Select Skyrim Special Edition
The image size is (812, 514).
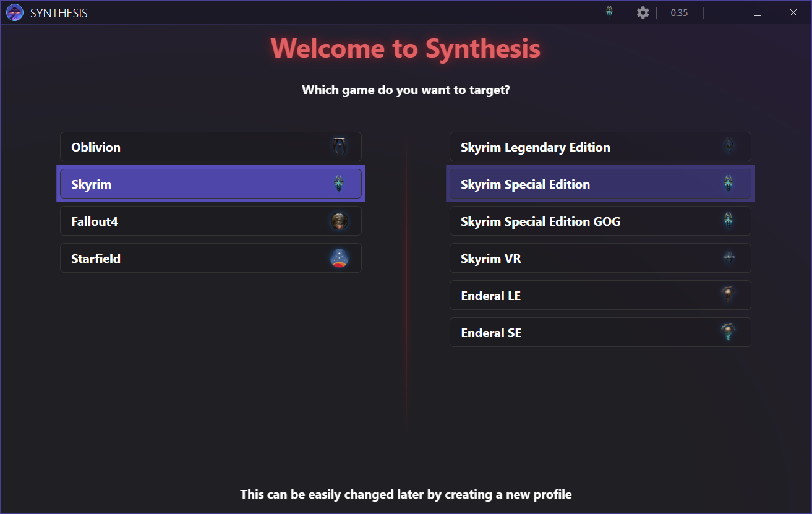[x=600, y=184]
